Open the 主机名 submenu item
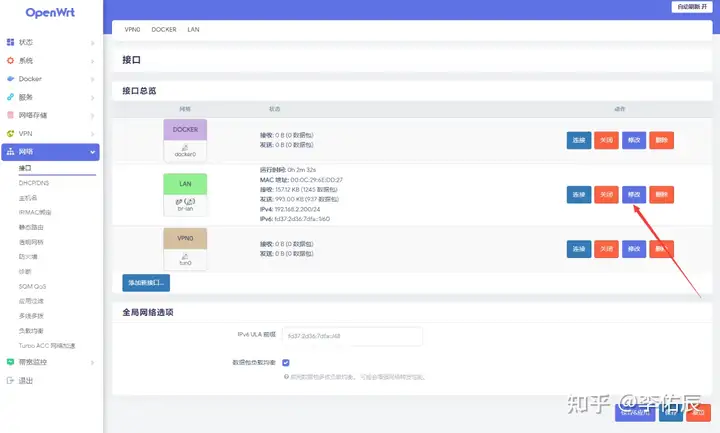This screenshot has height=433, width=720. [28, 198]
